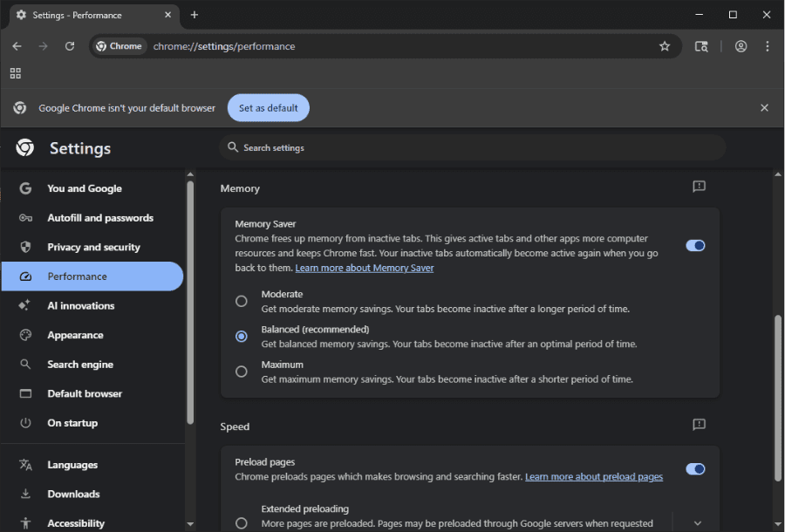Send feedback for the Memory section

699,187
